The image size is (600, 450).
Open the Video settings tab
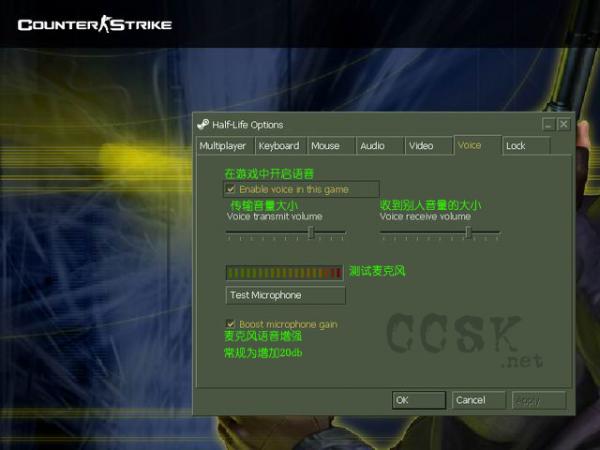[428, 146]
